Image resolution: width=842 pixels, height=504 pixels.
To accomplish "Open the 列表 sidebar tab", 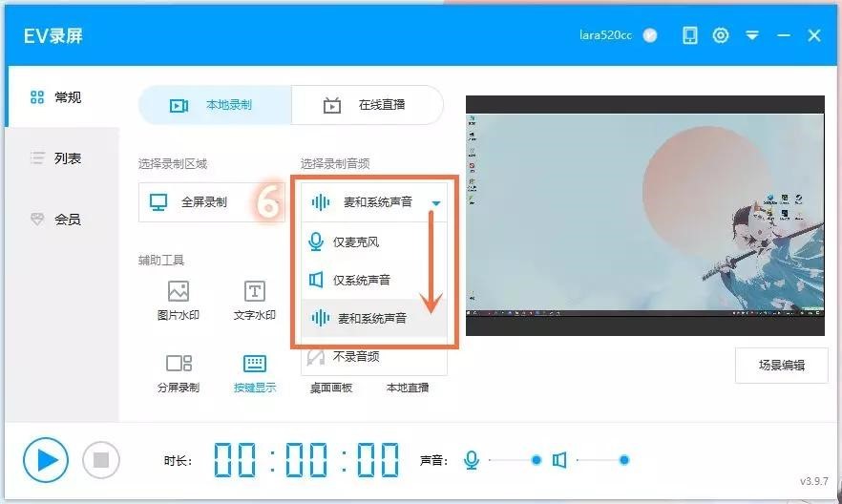I will click(62, 158).
